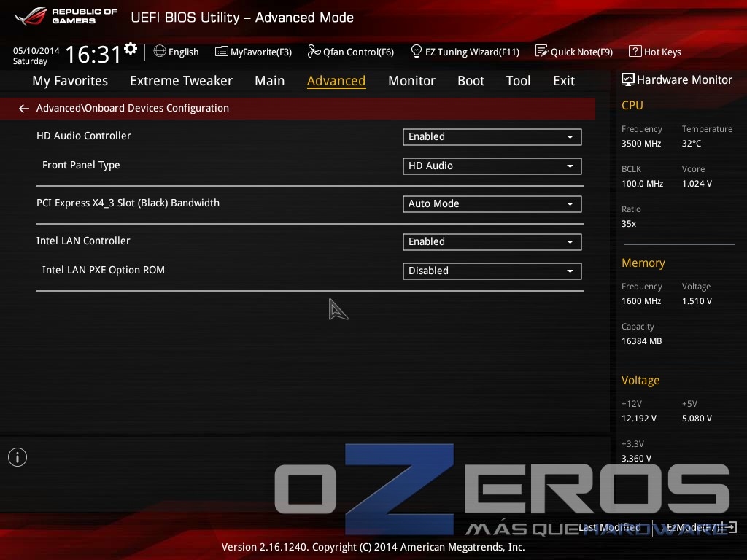This screenshot has width=747, height=560.
Task: Open Qfan Control(F6) fan icon
Action: 314,51
